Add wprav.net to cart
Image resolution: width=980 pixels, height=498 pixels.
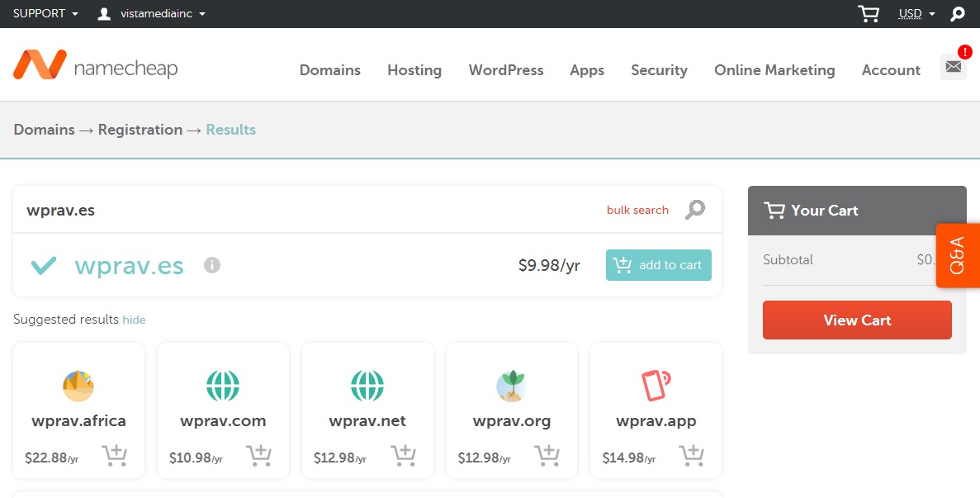(x=403, y=456)
